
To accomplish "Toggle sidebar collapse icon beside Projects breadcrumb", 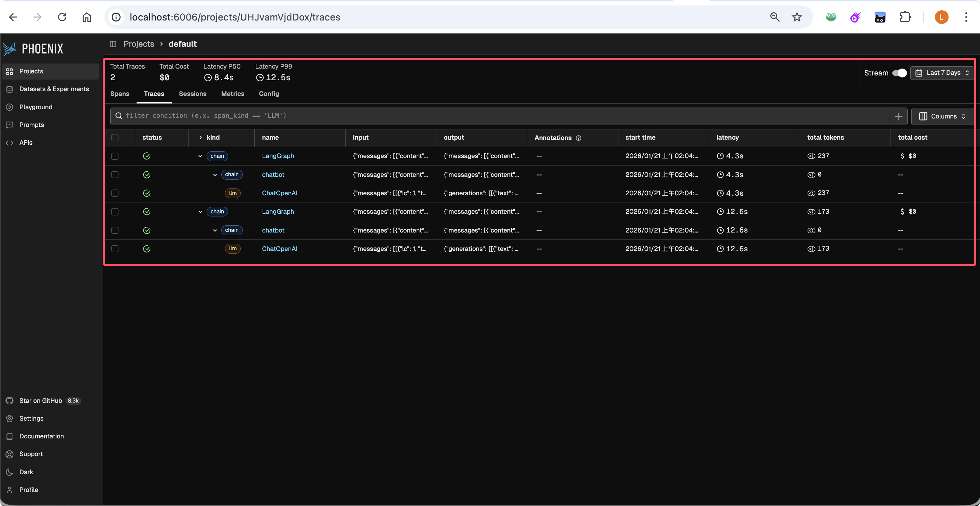I will (x=113, y=44).
